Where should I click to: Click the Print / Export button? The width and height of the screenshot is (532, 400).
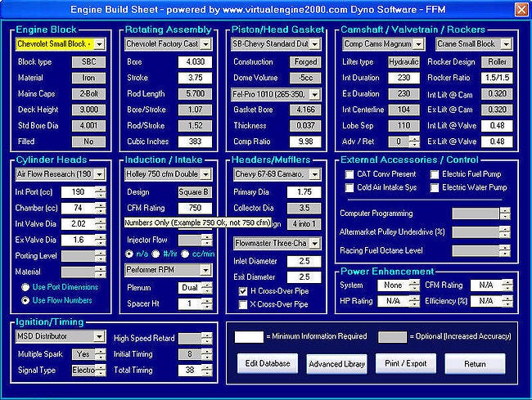coord(406,364)
